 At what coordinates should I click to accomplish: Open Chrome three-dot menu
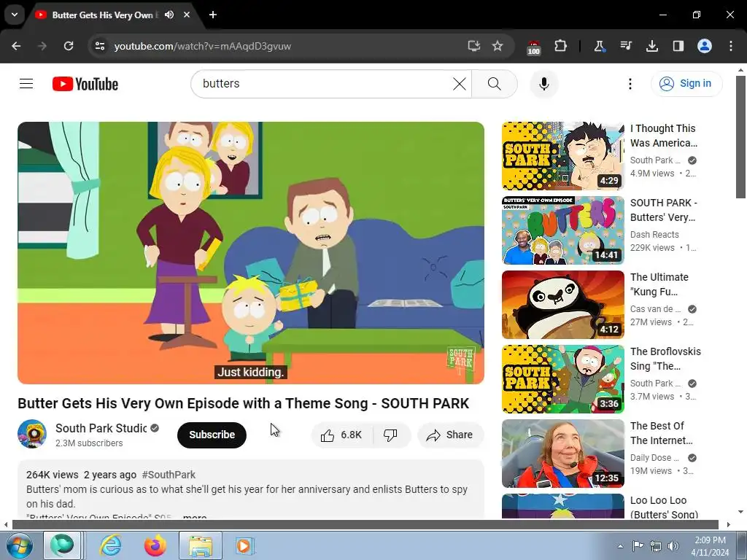[731, 46]
